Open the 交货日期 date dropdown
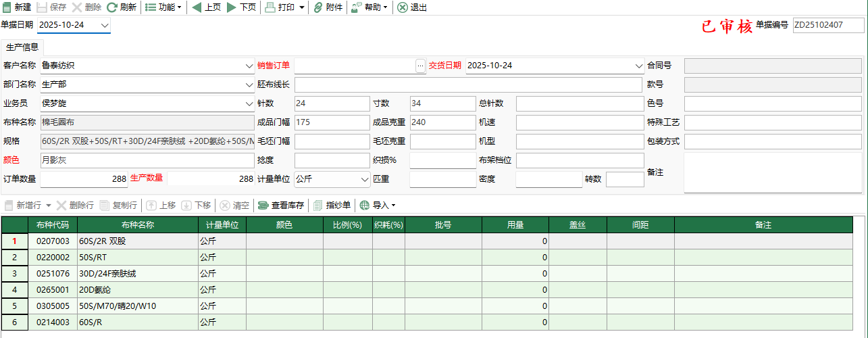Image resolution: width=868 pixels, height=338 pixels. 639,66
